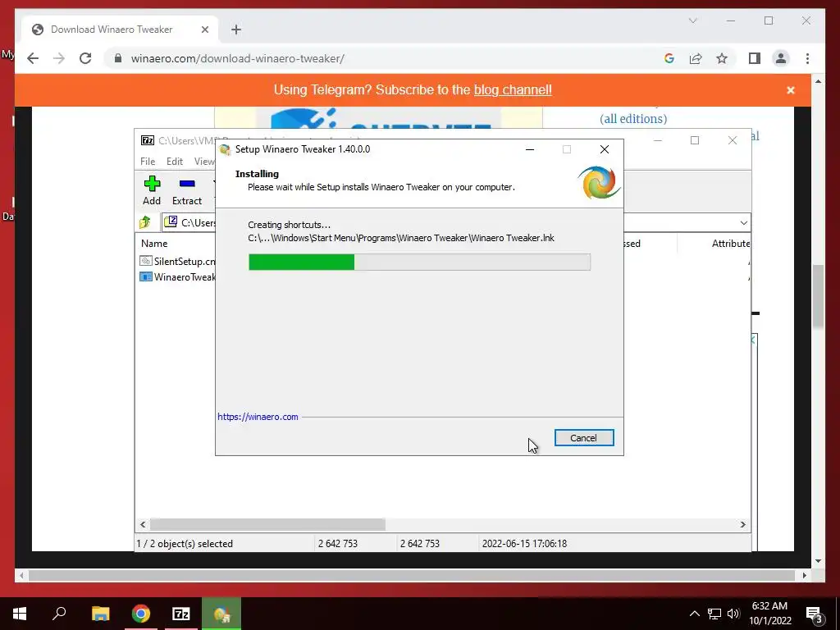Click the browser page vertical scrollbar thumb

818,297
